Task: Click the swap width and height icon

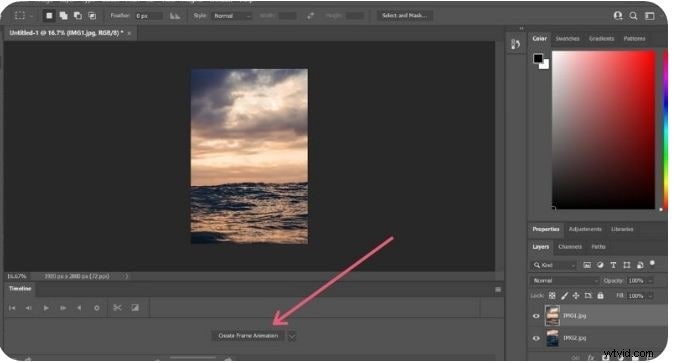Action: [310, 15]
